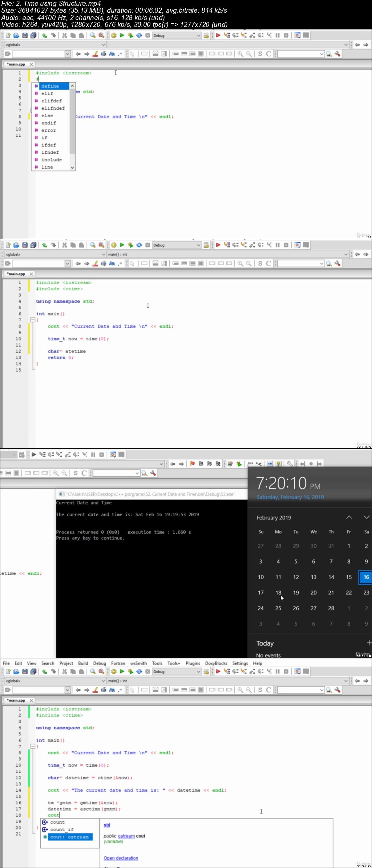Follow the 'std' link in documentation popup
The width and height of the screenshot is (372, 868).
107,825
